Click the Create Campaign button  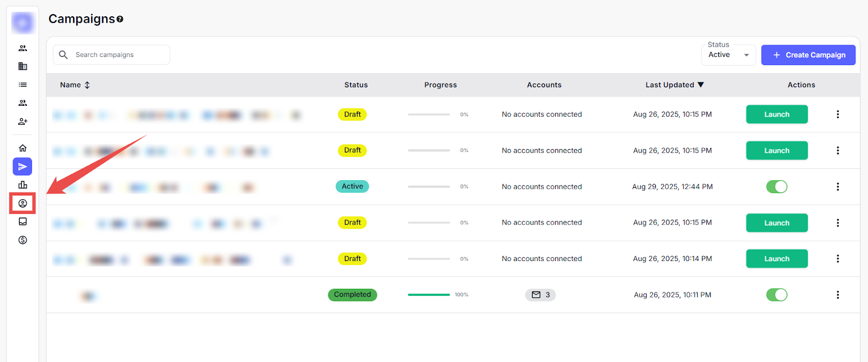pos(808,55)
